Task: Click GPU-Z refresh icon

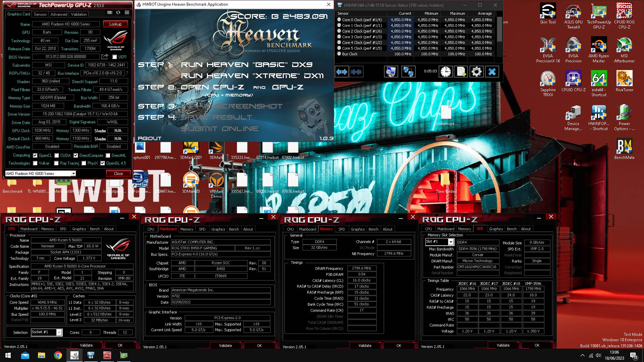Action: tap(118, 13)
